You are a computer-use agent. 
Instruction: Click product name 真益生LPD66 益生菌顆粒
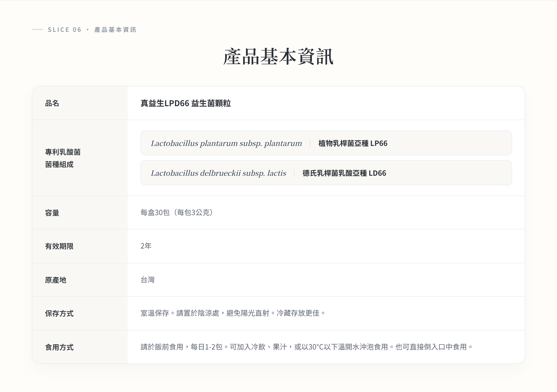coord(186,103)
